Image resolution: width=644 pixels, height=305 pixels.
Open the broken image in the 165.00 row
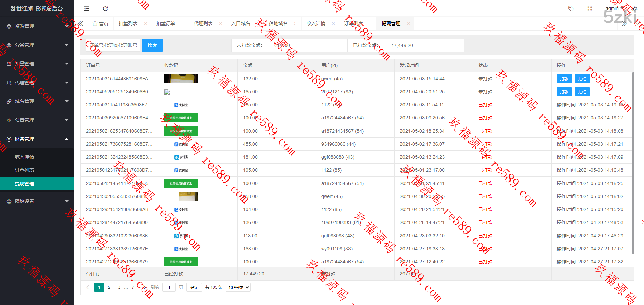coord(167,92)
